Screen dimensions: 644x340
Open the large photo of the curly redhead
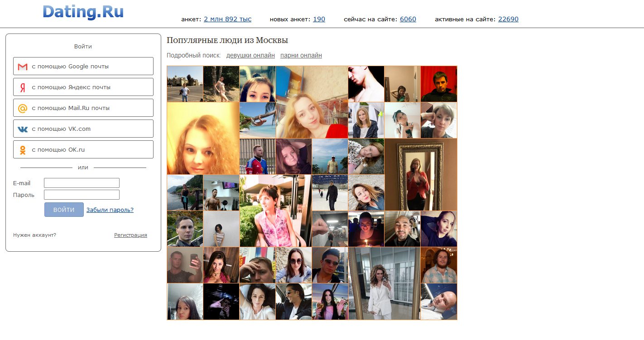pyautogui.click(x=203, y=138)
